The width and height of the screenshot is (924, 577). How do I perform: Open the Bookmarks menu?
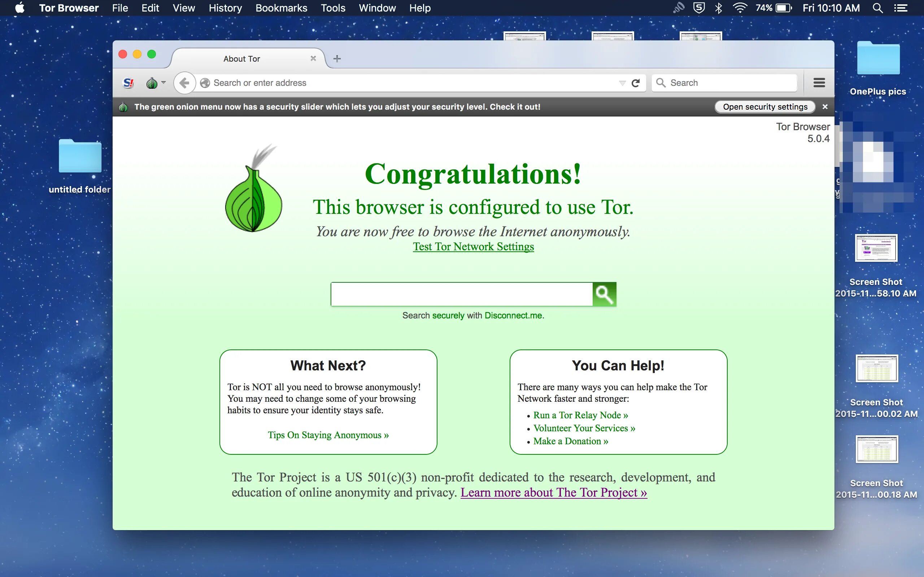[x=281, y=8]
